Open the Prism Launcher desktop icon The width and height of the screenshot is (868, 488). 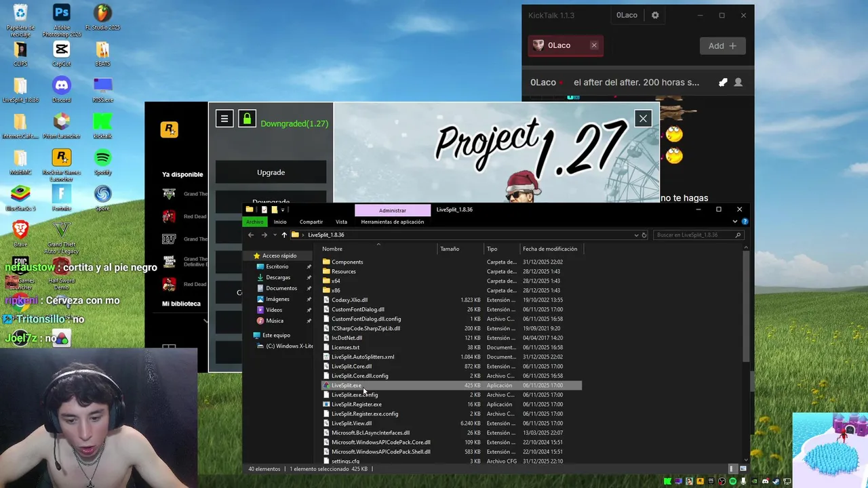coord(61,126)
